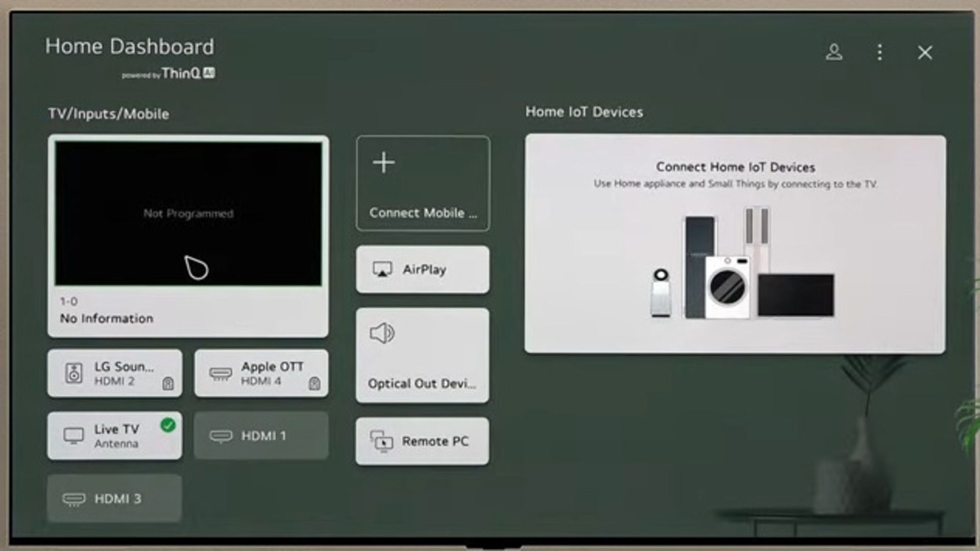The image size is (980, 551).
Task: Open Remote PC connection
Action: tap(423, 441)
